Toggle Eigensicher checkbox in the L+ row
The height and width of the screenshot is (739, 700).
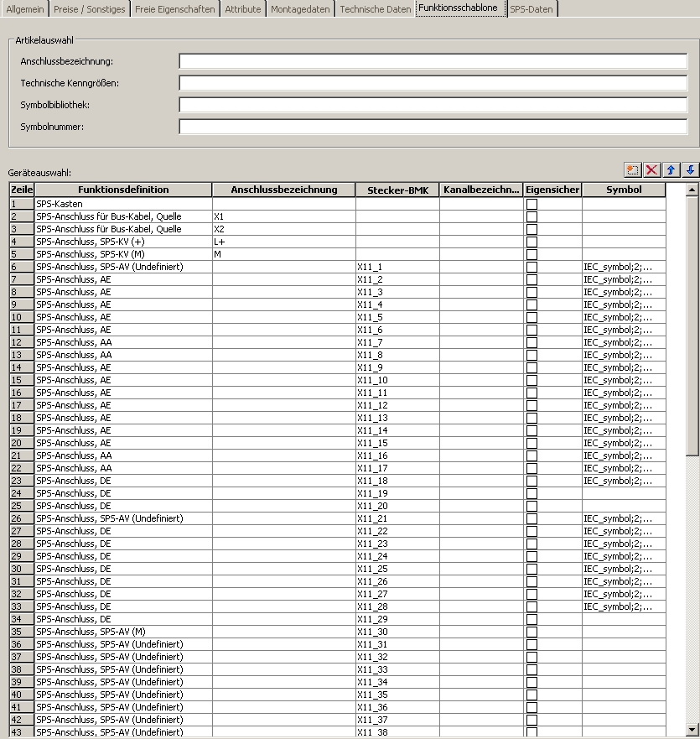click(x=531, y=242)
